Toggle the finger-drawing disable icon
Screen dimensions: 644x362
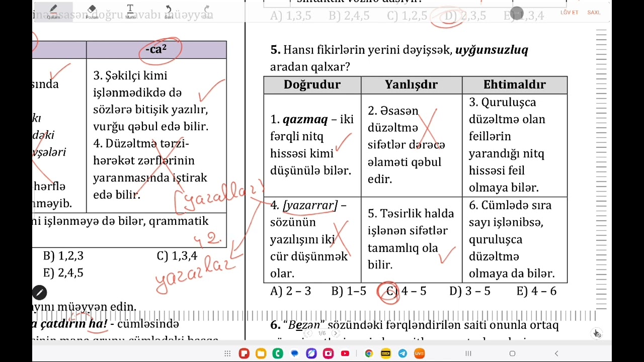click(597, 333)
